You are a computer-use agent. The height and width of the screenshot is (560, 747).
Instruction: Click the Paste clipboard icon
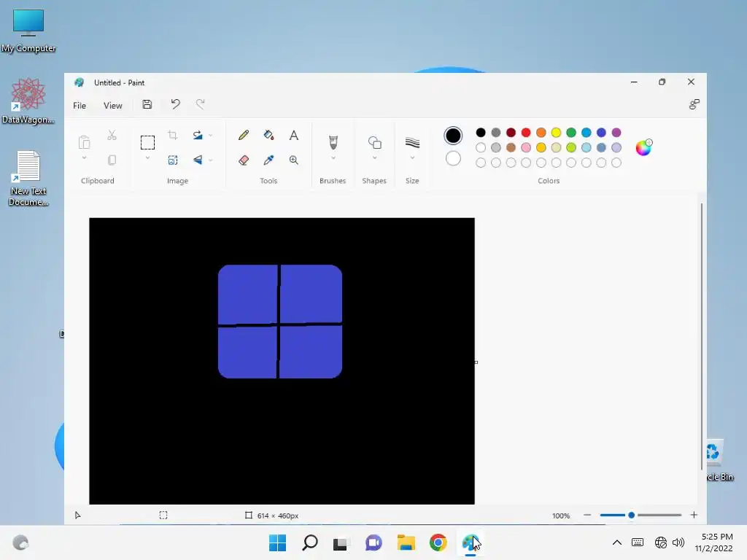pyautogui.click(x=85, y=142)
